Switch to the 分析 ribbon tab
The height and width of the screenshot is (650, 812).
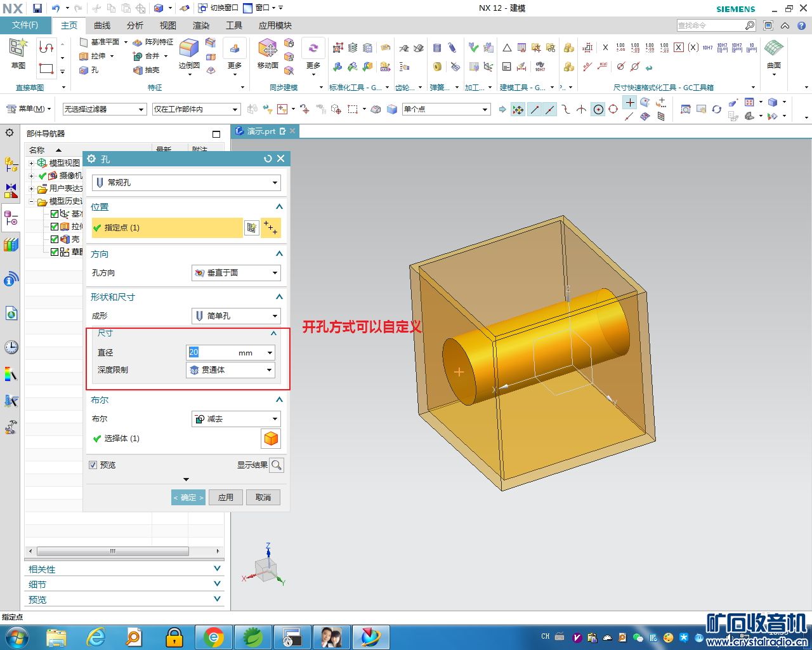pos(135,25)
